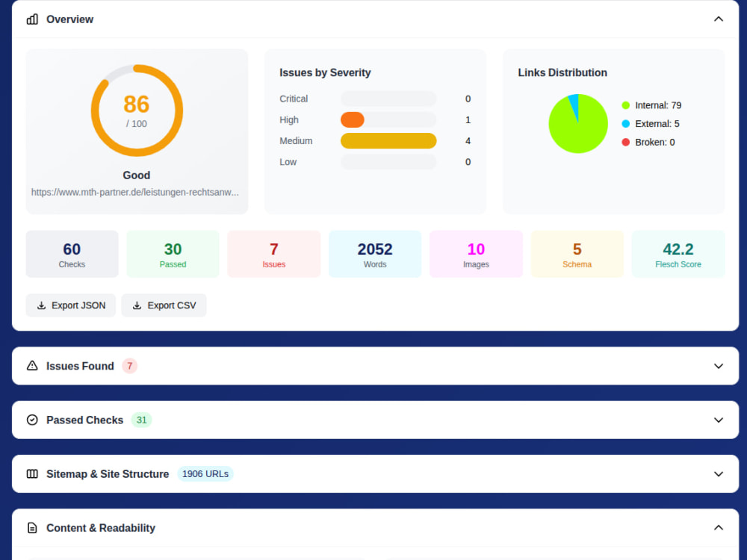Screen dimensions: 747x560
Task: Collapse the Overview section chevron
Action: click(x=719, y=19)
